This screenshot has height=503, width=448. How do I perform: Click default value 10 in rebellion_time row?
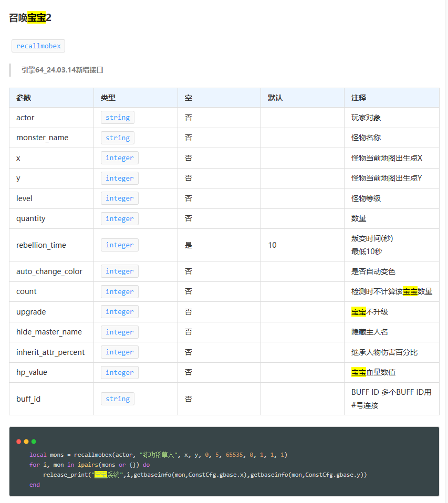click(x=272, y=245)
